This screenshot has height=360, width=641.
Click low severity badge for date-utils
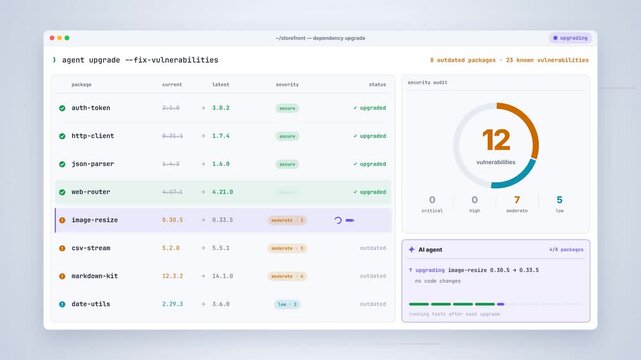click(x=287, y=304)
